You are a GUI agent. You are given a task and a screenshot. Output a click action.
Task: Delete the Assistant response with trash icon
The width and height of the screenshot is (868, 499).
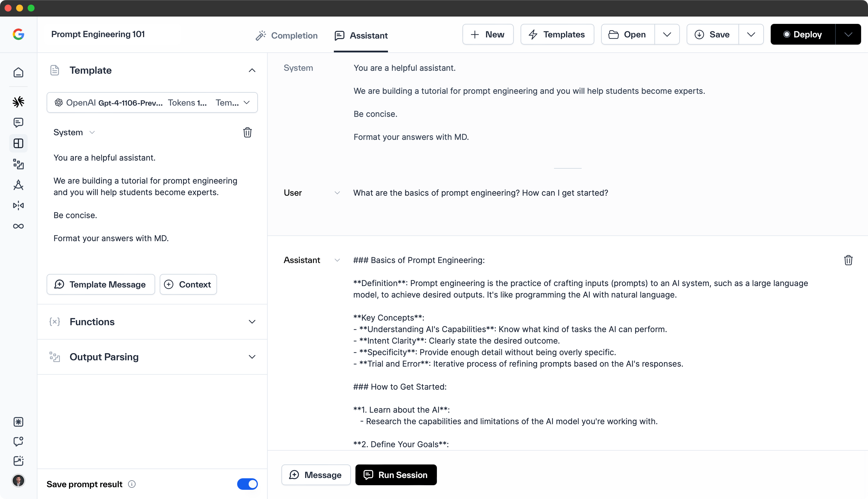848,260
